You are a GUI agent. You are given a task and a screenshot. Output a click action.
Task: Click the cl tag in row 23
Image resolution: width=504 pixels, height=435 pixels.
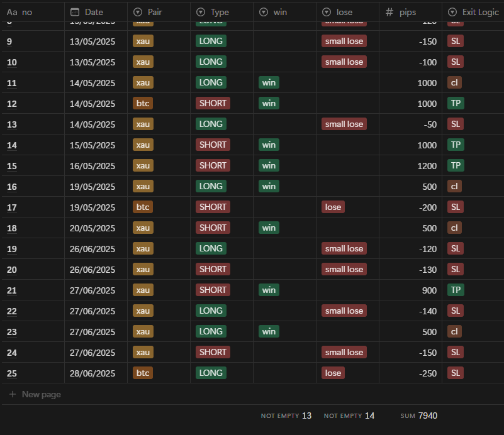pos(454,331)
